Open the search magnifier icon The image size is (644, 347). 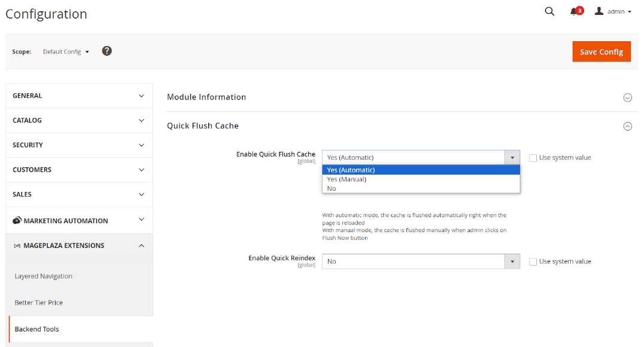(549, 11)
